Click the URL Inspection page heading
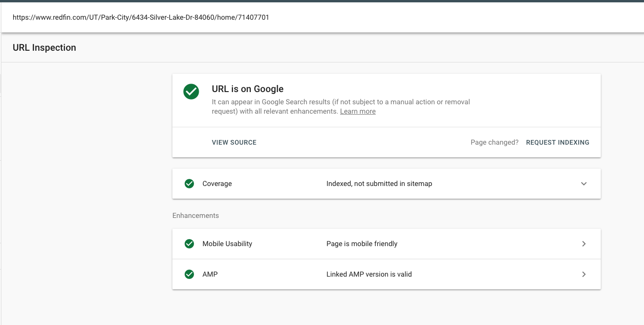Image resolution: width=644 pixels, height=325 pixels. (x=44, y=47)
